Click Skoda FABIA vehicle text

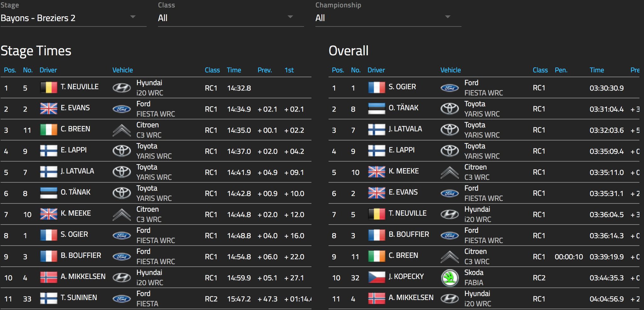[474, 278]
